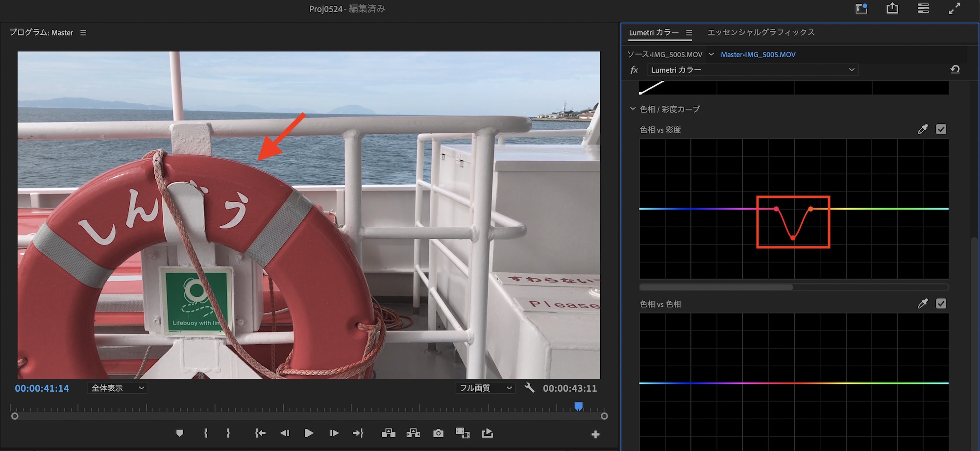Click the Export Frame camera icon
980x451 pixels.
438,433
